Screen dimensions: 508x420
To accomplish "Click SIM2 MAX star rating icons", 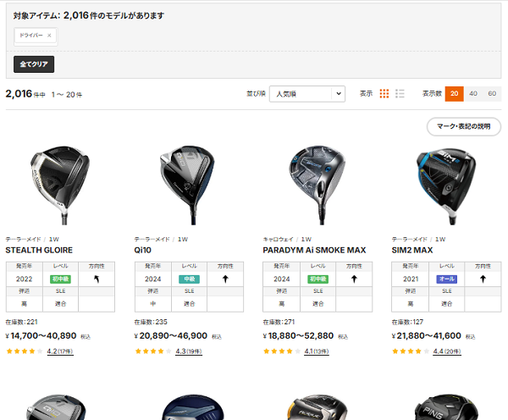I will [x=411, y=351].
